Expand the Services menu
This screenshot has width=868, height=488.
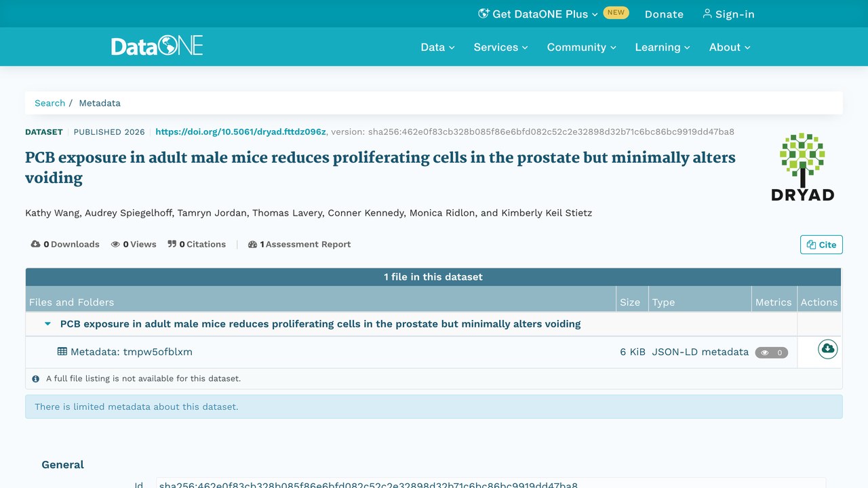500,47
